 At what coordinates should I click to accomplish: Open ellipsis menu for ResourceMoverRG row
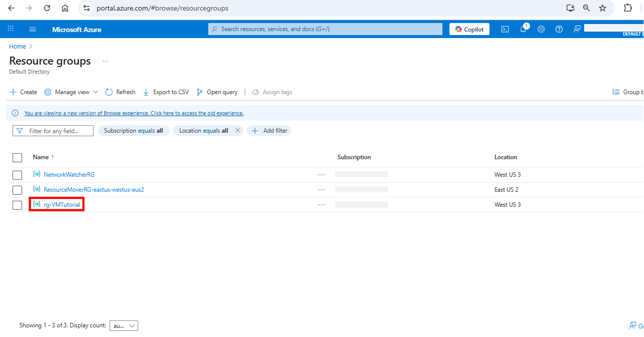(321, 190)
